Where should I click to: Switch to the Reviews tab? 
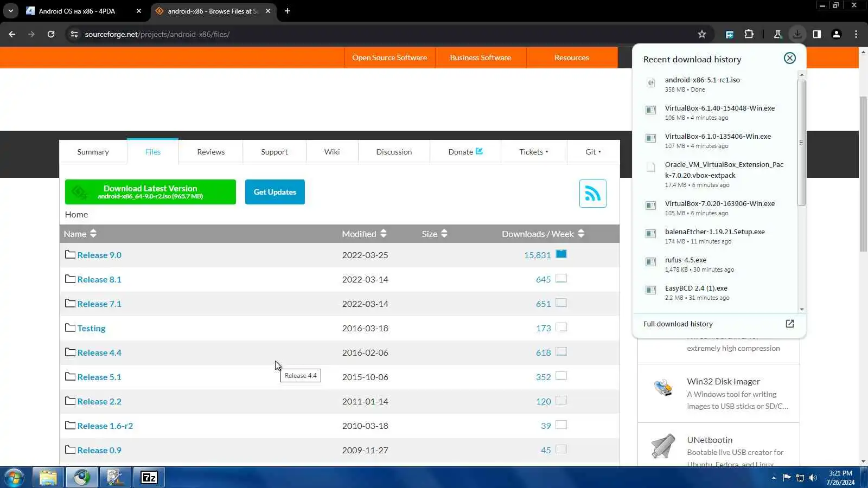pos(211,152)
